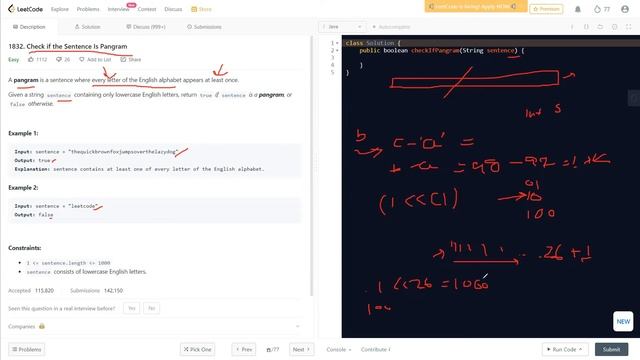
Task: Click Pick One random problem
Action: pyautogui.click(x=198, y=349)
